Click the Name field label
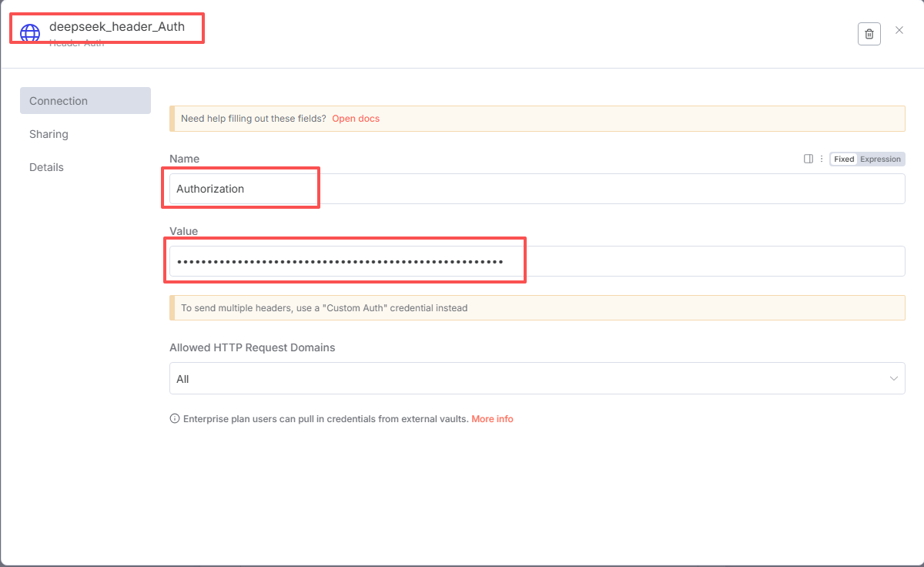Screen dimensions: 924x567 click(184, 159)
